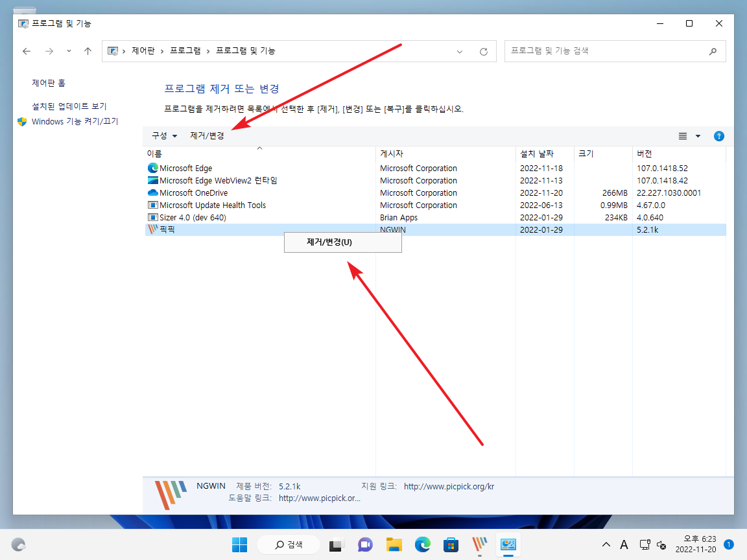Viewport: 747px width, 560px height.
Task: Select the Microsoft OneDrive row
Action: 435,193
